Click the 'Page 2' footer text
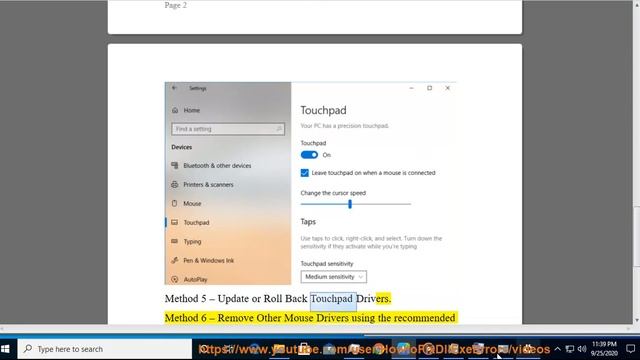 click(x=176, y=5)
